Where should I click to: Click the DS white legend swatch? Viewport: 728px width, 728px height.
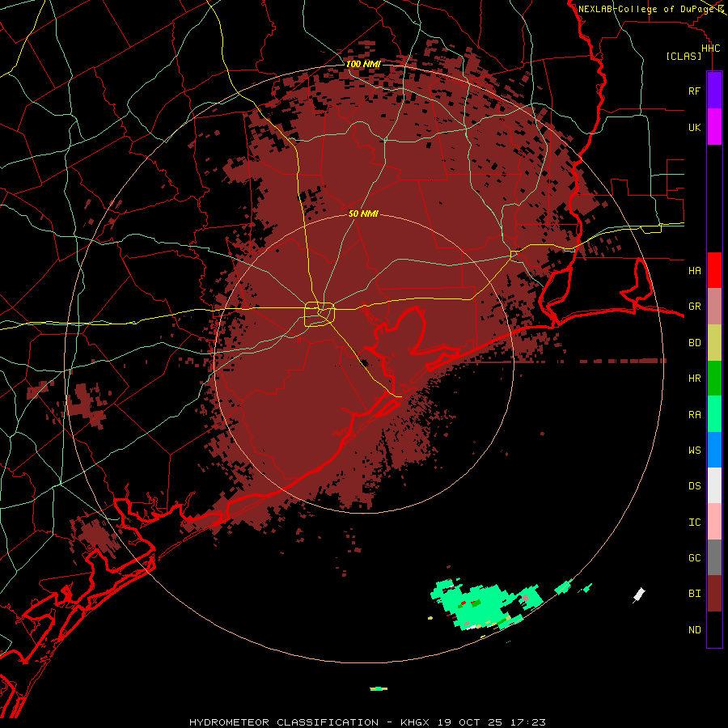(714, 485)
